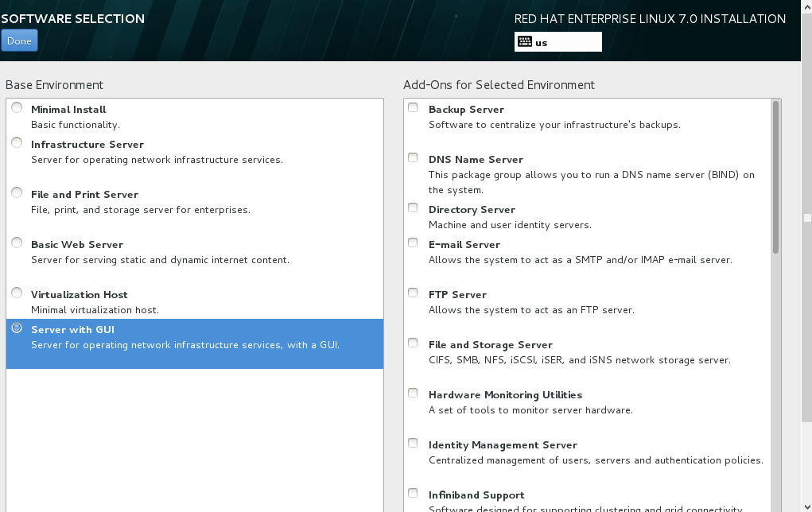Click the Infiniband Support title
This screenshot has width=812, height=512.
pyautogui.click(x=476, y=495)
